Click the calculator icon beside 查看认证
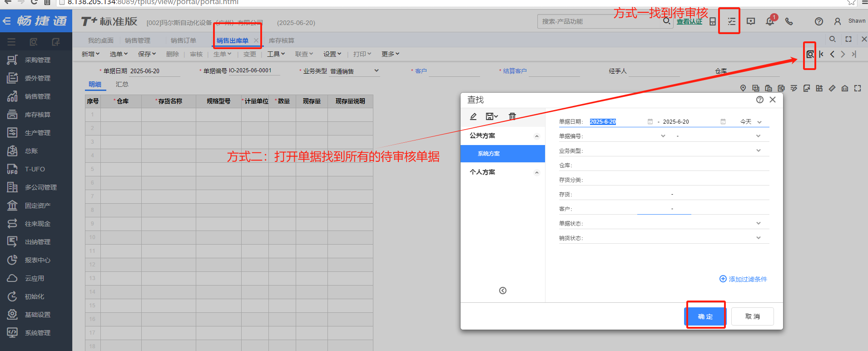 713,21
